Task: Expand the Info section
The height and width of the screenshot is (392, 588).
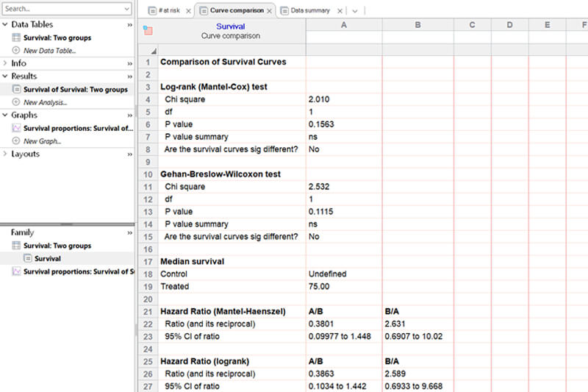Action: 6,64
